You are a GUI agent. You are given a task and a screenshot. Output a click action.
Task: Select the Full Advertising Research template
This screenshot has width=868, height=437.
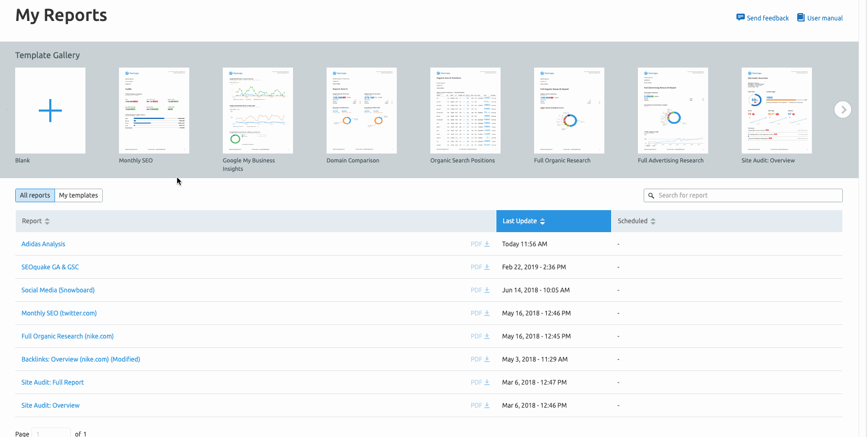click(673, 111)
